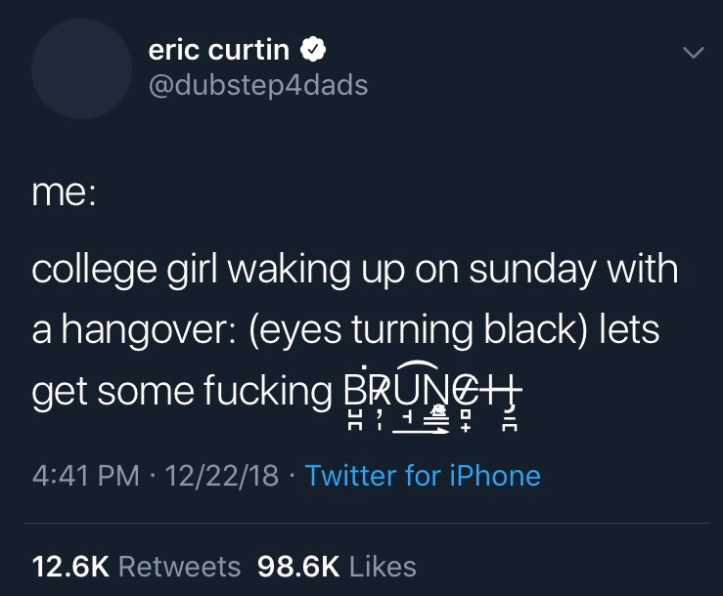Open the tweet options chevron menu

click(x=692, y=54)
